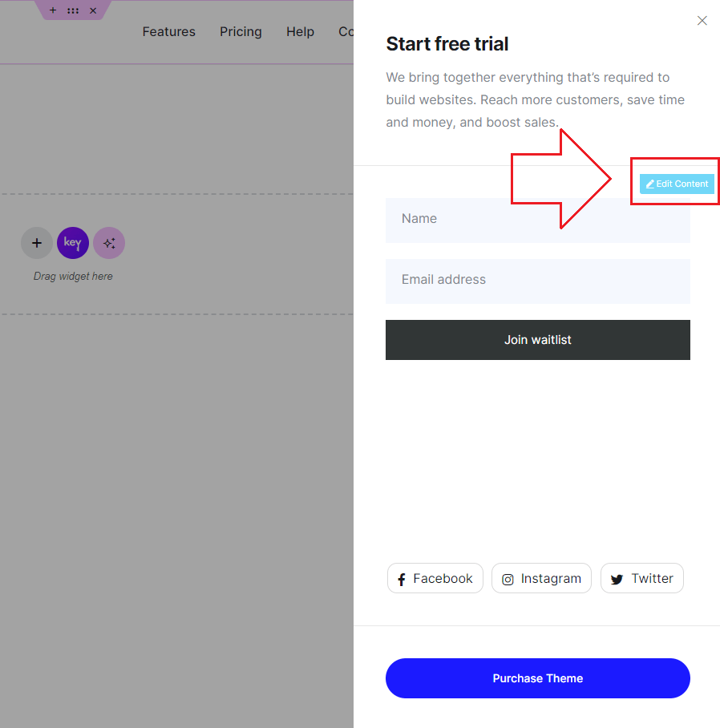Click the gray plus add widget circle
Viewport: 720px width, 728px height.
pyautogui.click(x=37, y=243)
